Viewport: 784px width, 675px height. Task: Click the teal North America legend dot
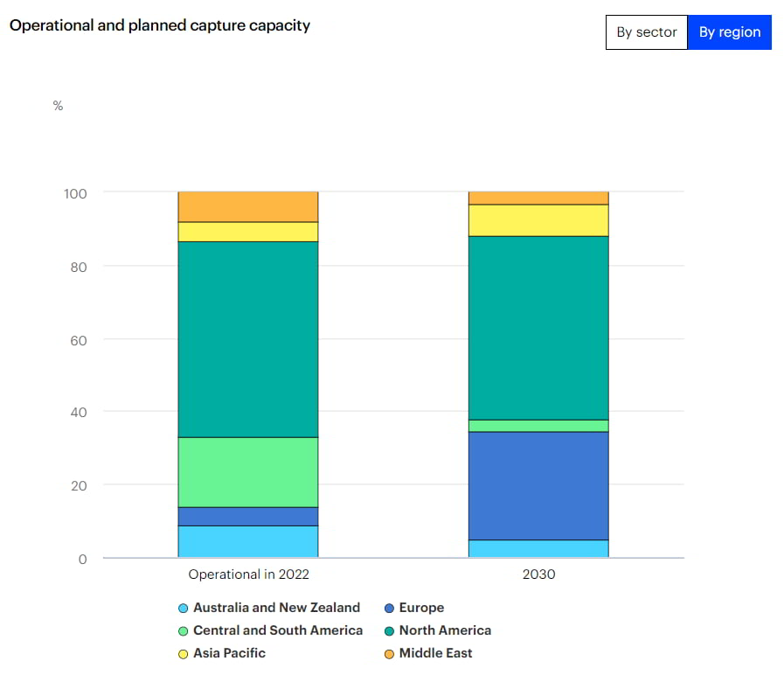click(x=389, y=631)
